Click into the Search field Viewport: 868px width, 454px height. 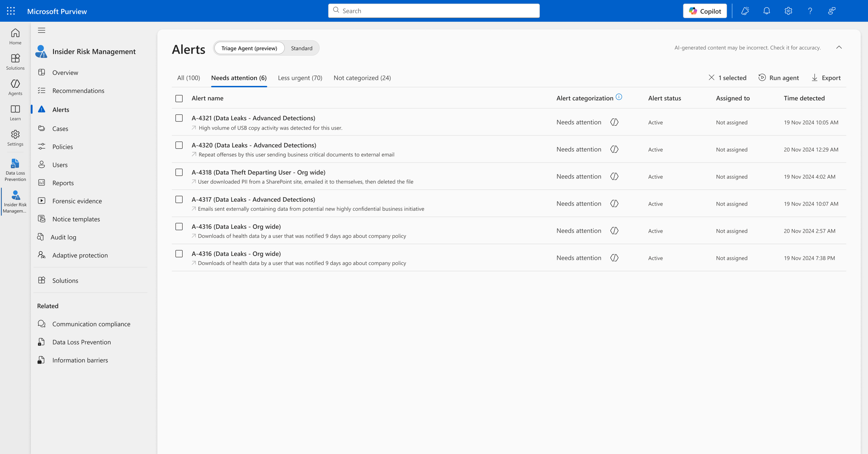[434, 11]
